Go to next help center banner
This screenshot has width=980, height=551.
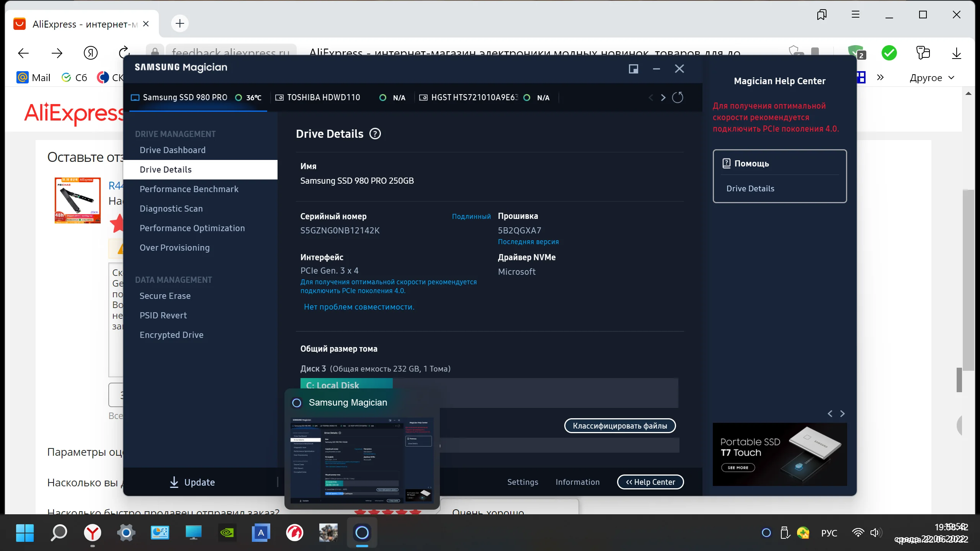pyautogui.click(x=842, y=414)
